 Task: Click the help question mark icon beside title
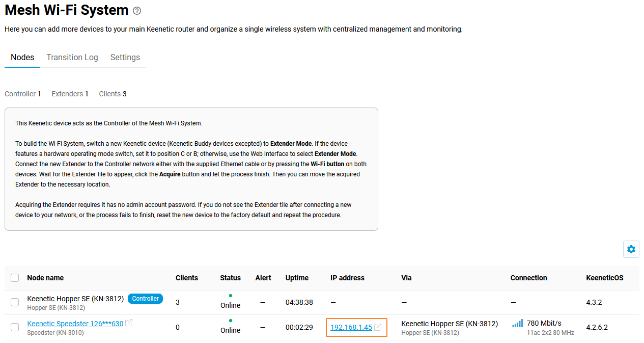(x=136, y=11)
